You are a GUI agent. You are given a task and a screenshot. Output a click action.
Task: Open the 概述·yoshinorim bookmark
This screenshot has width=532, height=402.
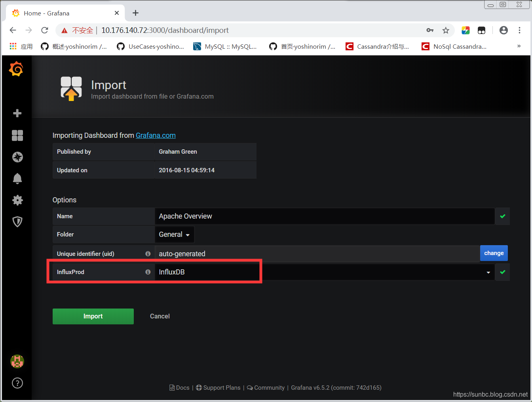74,46
